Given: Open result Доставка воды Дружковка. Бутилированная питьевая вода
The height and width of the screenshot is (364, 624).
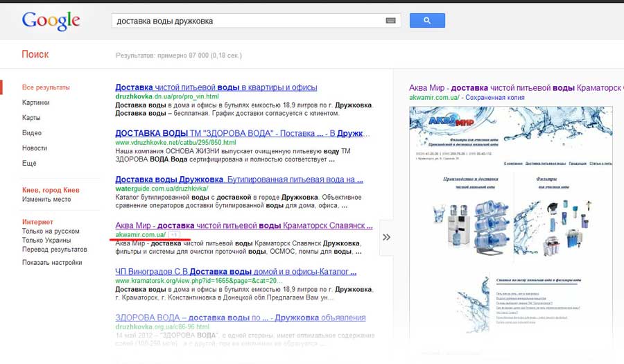Looking at the screenshot, I should pos(239,180).
